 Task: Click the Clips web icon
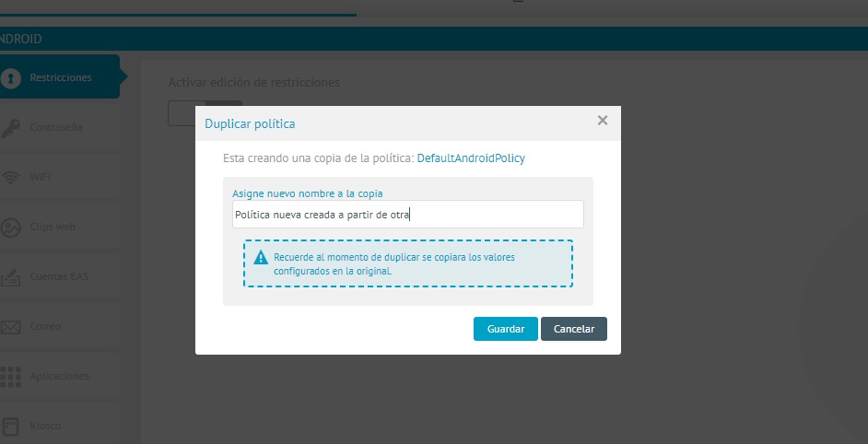coord(10,228)
